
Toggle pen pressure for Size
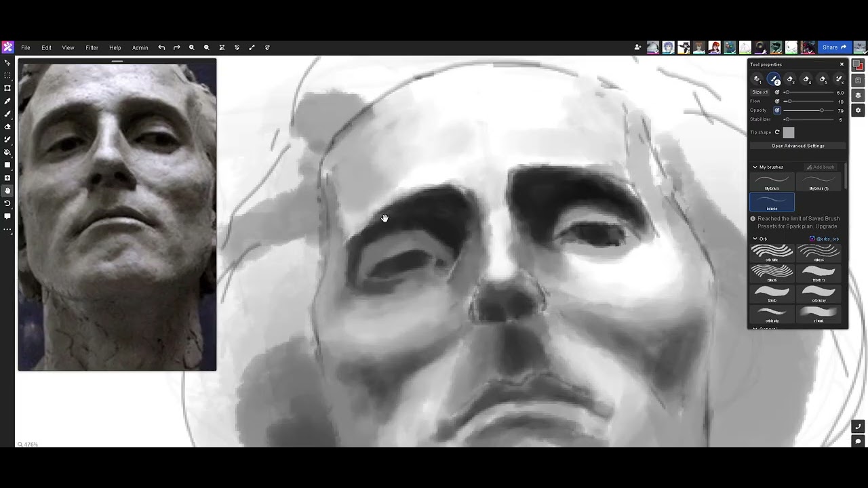pyautogui.click(x=777, y=92)
